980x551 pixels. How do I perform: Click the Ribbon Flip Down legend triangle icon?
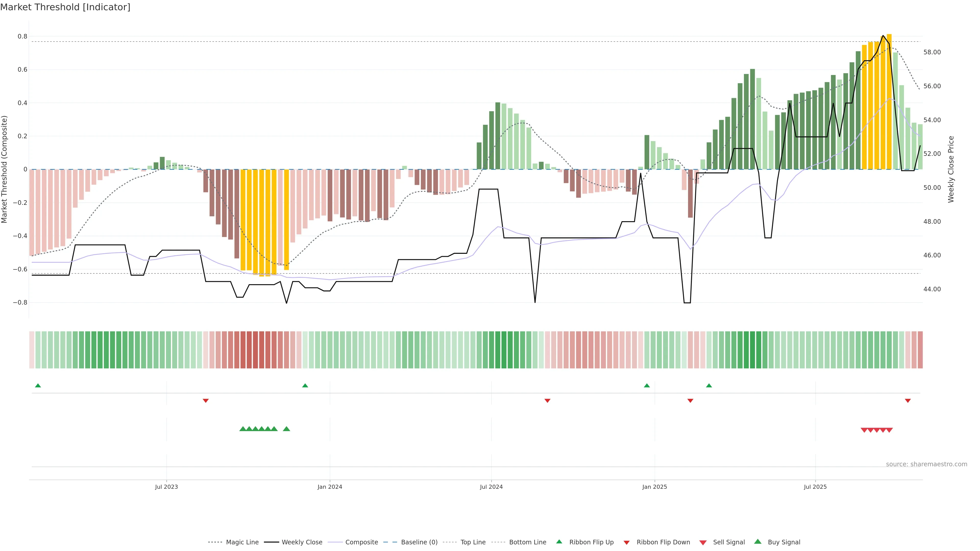pyautogui.click(x=627, y=543)
